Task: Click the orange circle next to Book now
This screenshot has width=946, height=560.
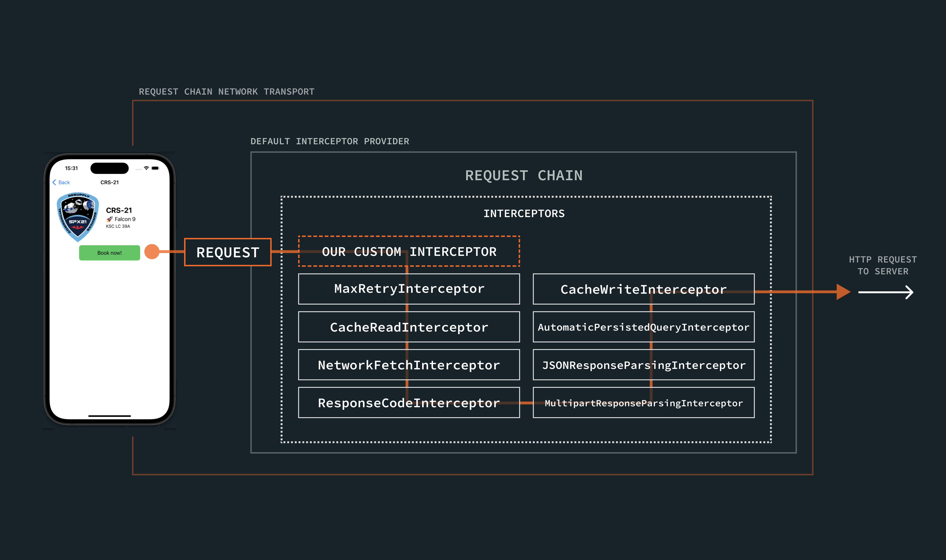Action: click(152, 252)
